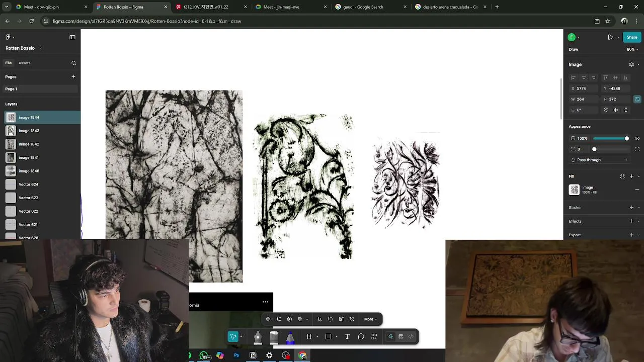644x362 pixels.
Task: Select the Move tool
Action: [x=233, y=337]
